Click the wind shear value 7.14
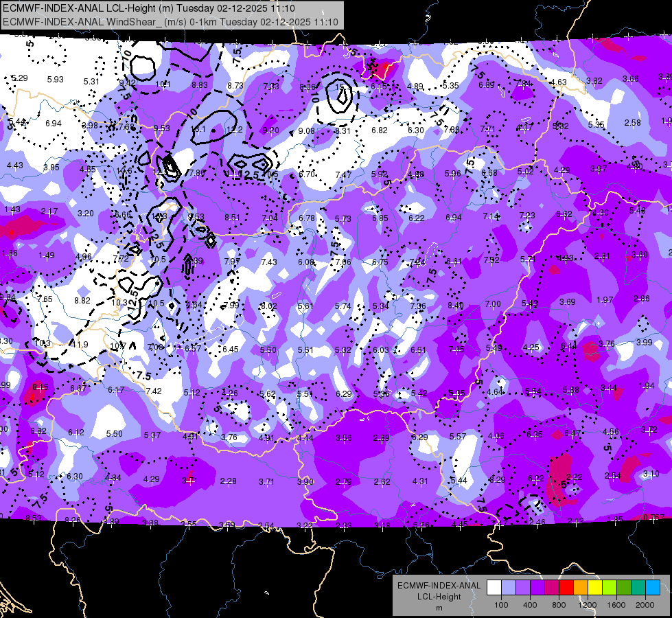This screenshot has width=672, height=618. point(491,216)
